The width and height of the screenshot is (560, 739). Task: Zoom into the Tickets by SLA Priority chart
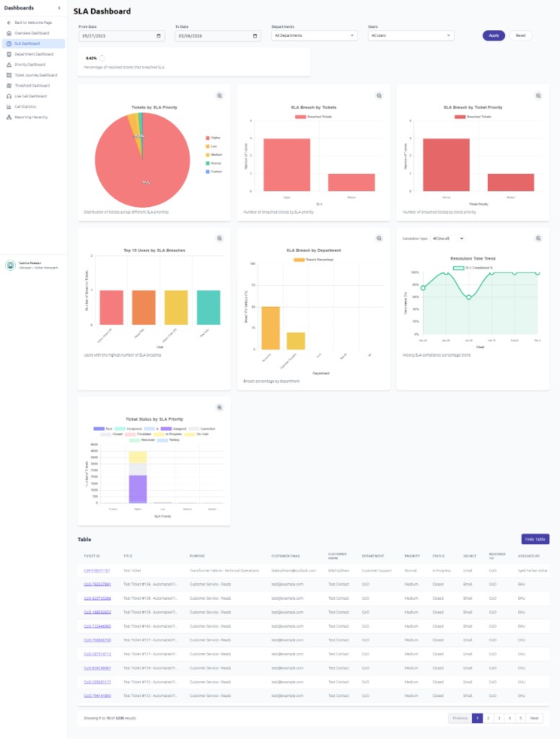point(219,95)
